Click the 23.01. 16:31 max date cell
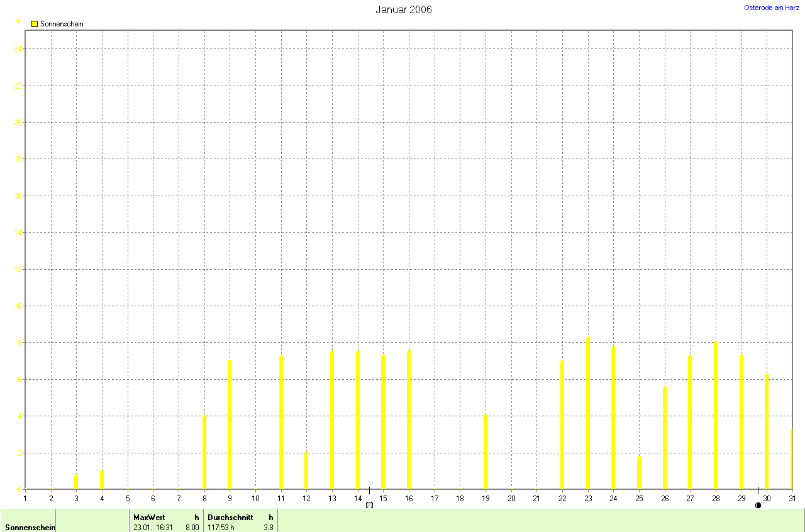 click(x=153, y=527)
